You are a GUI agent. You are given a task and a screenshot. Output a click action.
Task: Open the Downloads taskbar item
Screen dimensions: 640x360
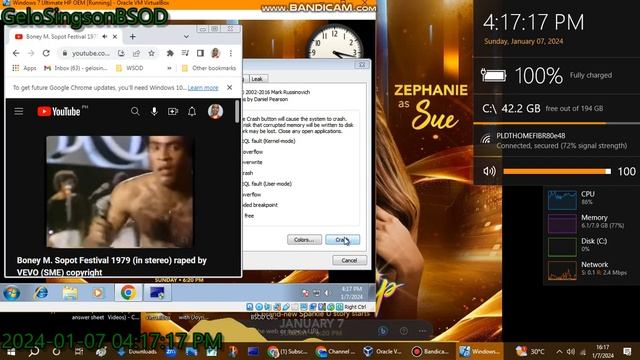(138, 351)
